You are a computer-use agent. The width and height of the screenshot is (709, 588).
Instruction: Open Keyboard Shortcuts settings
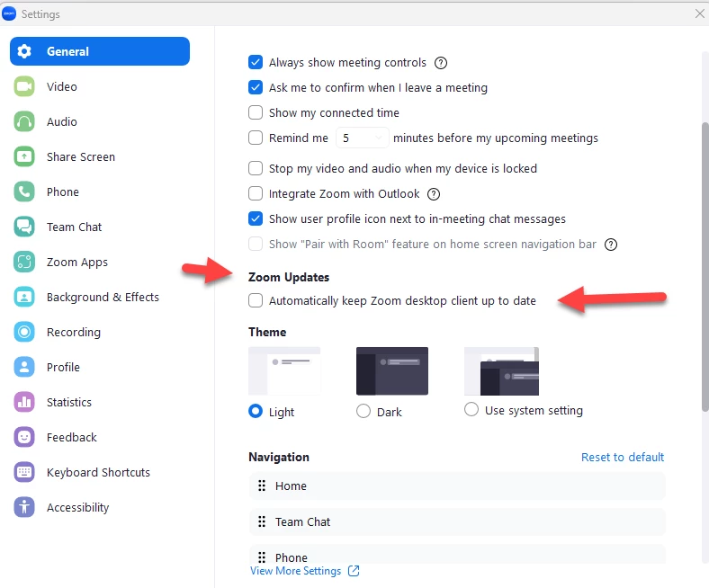click(98, 472)
